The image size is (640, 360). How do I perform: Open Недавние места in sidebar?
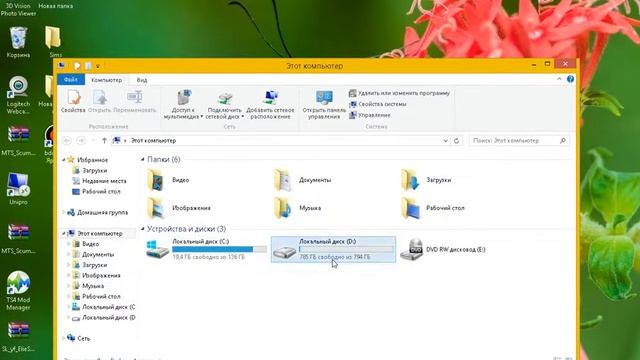[x=99, y=181]
